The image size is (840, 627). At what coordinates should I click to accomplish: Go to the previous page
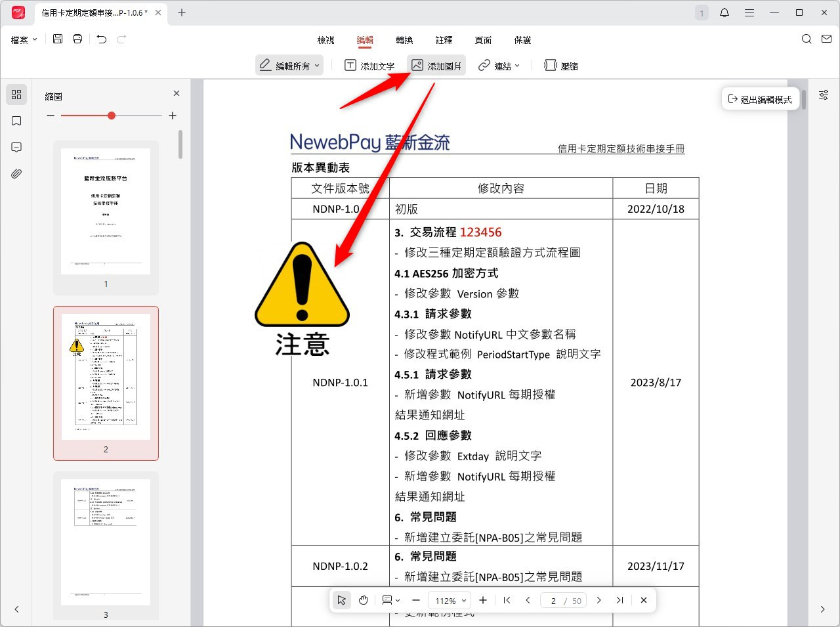(528, 600)
